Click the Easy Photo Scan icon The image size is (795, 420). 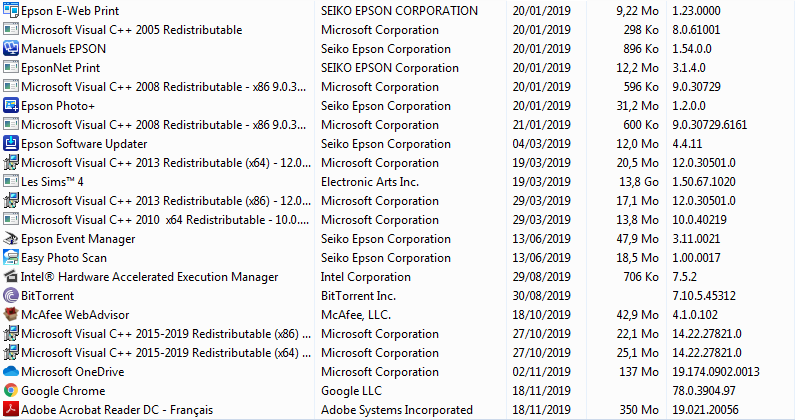[11, 258]
